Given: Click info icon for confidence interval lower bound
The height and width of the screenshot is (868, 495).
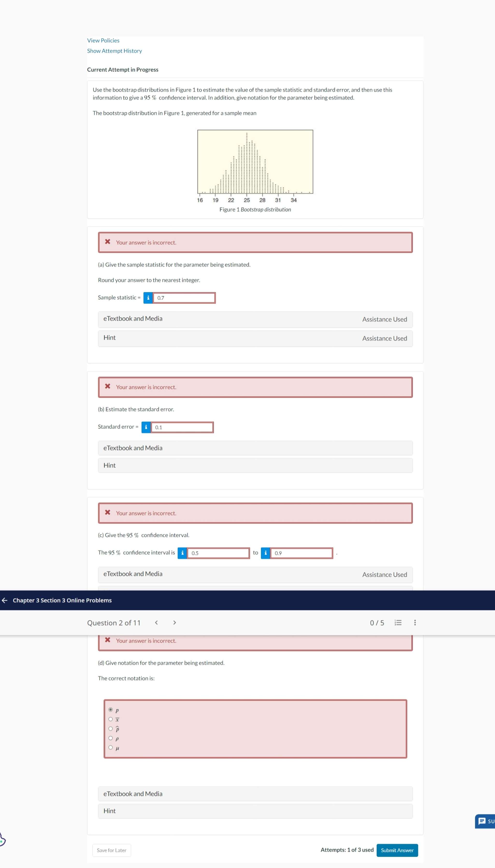Looking at the screenshot, I should [x=182, y=553].
